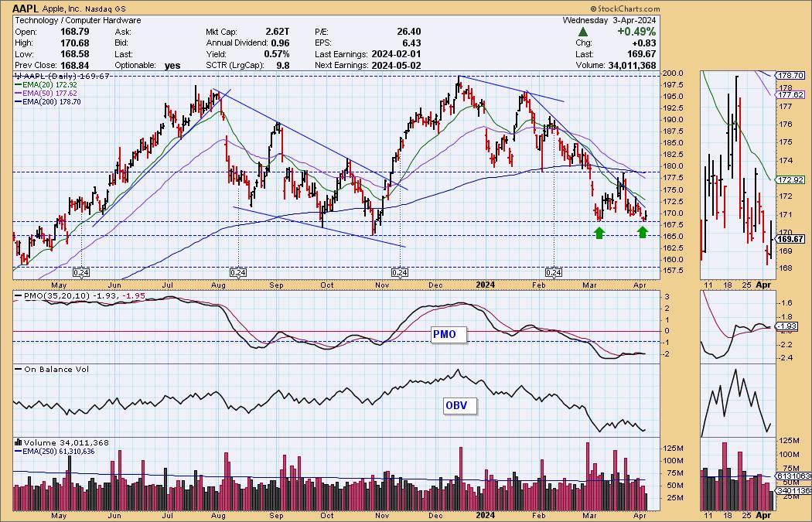Click the boxed PMO label

(x=449, y=335)
